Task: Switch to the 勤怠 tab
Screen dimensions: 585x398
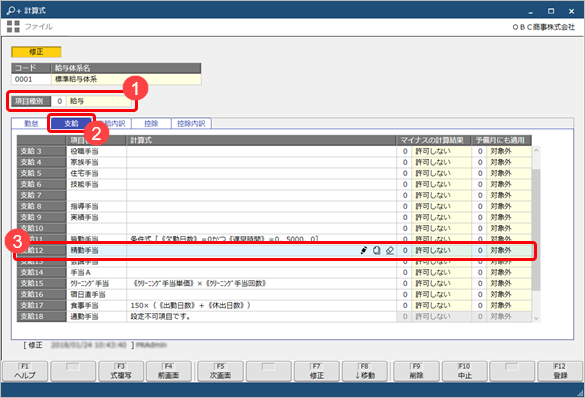Action: pyautogui.click(x=31, y=123)
